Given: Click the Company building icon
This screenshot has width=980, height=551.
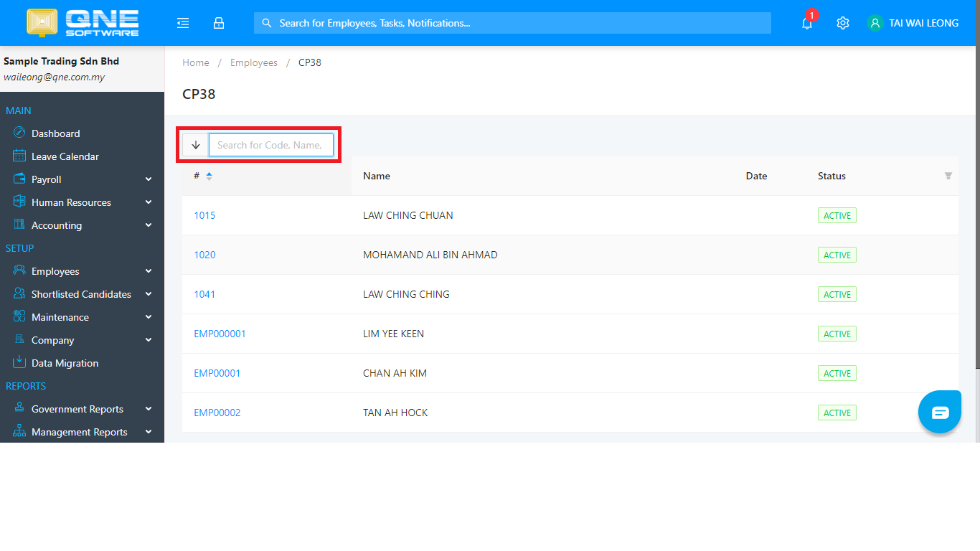Looking at the screenshot, I should coord(19,339).
